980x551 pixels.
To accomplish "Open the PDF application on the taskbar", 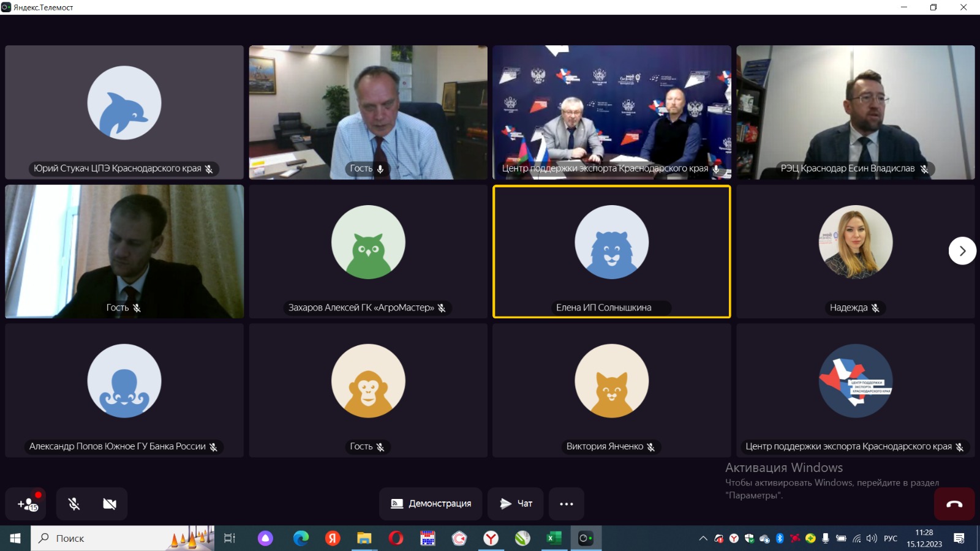I will coord(428,538).
